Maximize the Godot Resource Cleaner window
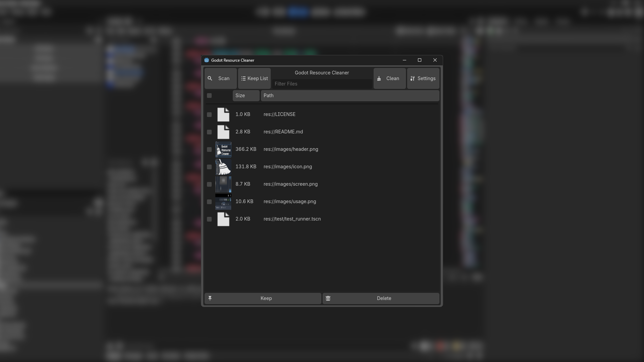Viewport: 644px width, 362px height. [419, 60]
